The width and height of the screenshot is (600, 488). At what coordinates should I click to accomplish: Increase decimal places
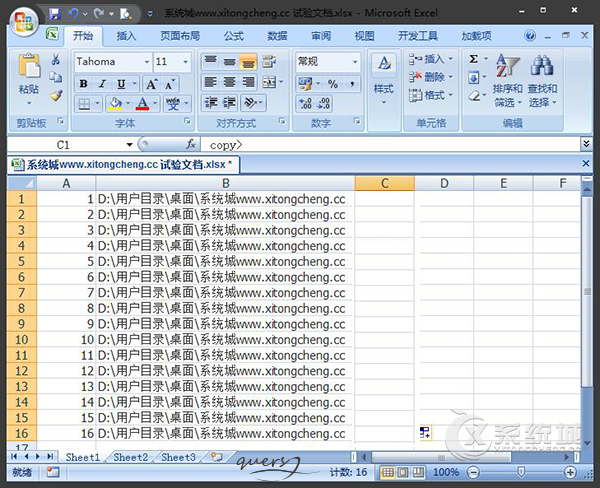[305, 103]
